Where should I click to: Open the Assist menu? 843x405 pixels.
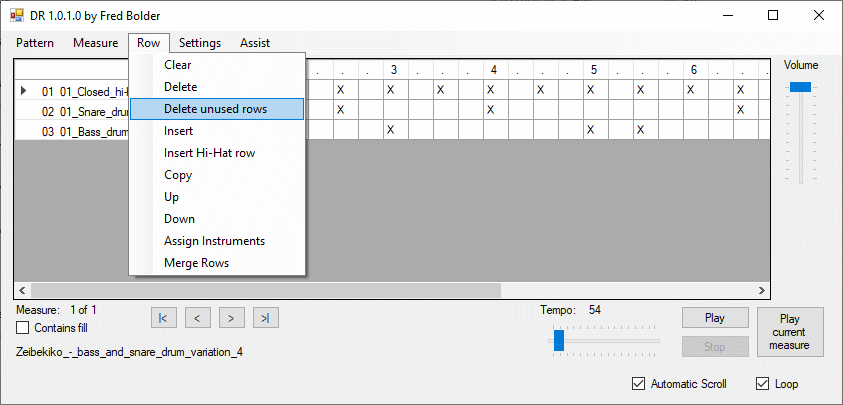(x=255, y=43)
